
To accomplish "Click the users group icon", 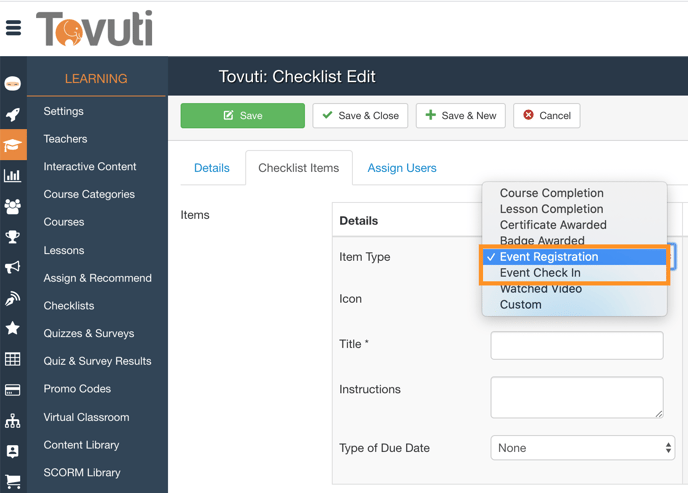I will click(x=13, y=207).
